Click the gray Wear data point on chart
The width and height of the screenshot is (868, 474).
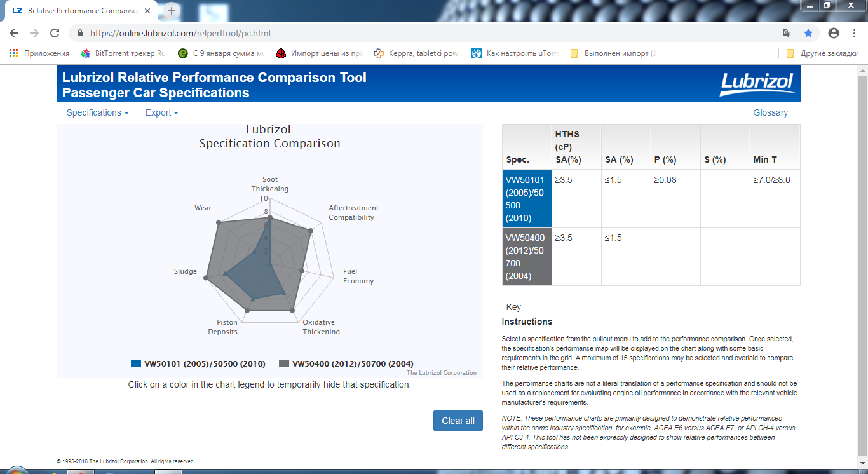coord(218,222)
